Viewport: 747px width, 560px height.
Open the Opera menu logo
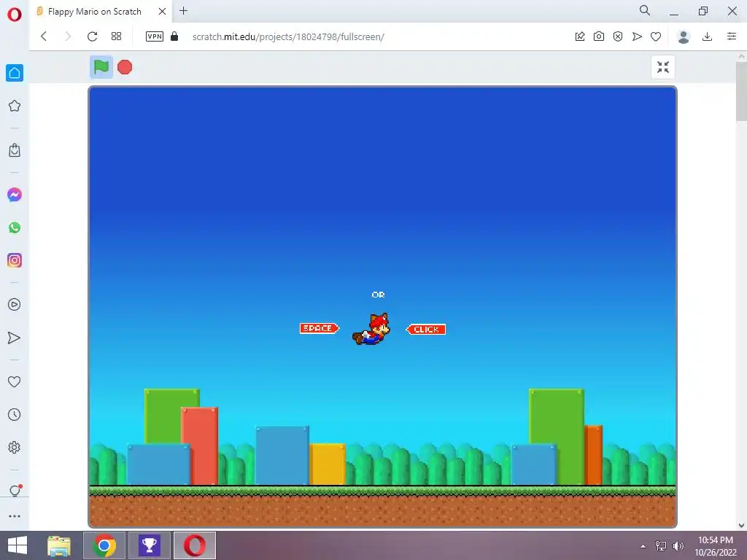[15, 15]
